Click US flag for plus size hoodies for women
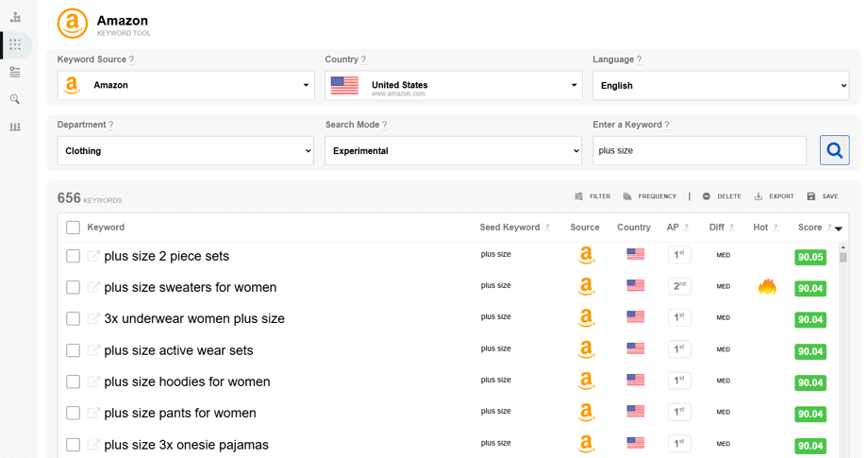Screen dimensions: 868x458 coord(636,380)
